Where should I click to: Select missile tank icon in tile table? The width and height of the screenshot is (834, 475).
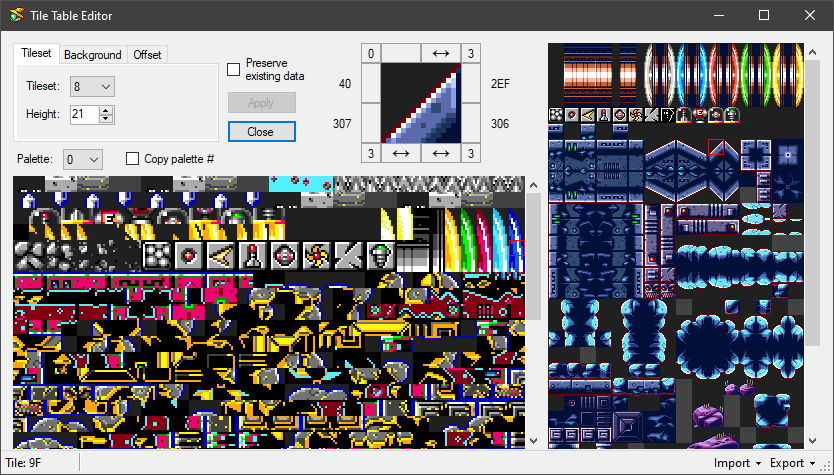coord(683,115)
